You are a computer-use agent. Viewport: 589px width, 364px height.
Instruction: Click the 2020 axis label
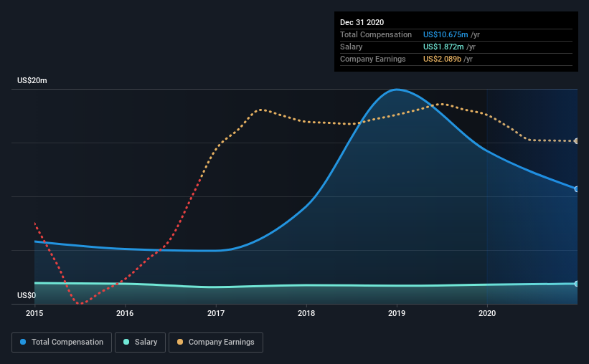[x=487, y=313]
